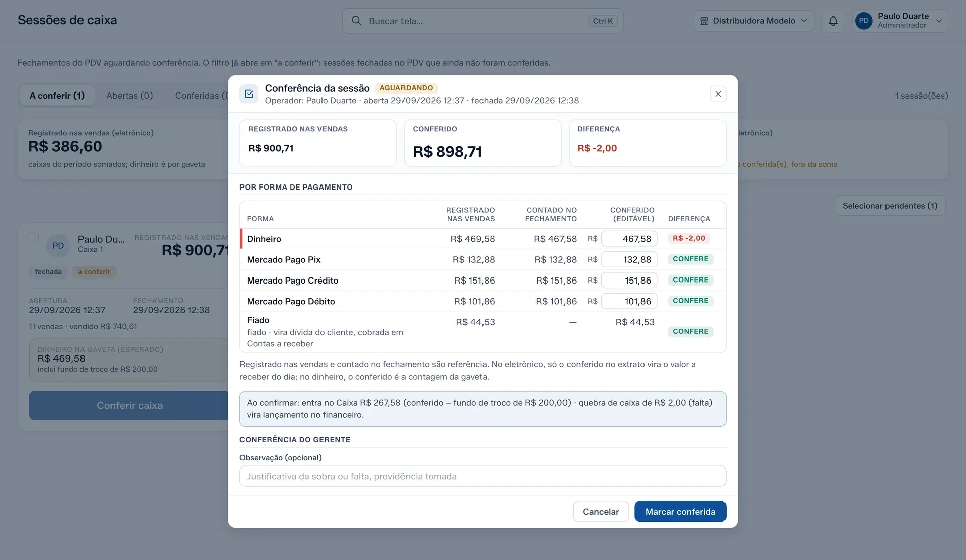The width and height of the screenshot is (966, 560).
Task: Edit the Dinheiro conferido value field
Action: click(x=629, y=239)
